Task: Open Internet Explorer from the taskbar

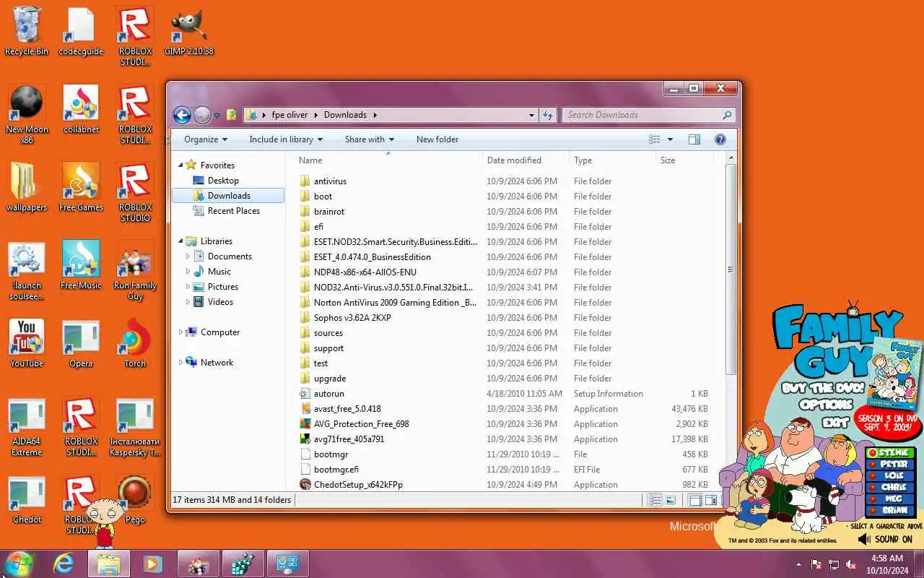Action: click(x=64, y=564)
